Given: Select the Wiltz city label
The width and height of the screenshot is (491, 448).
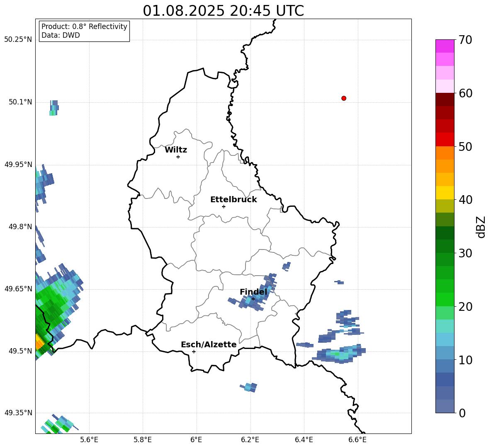Looking at the screenshot, I should click(176, 150).
